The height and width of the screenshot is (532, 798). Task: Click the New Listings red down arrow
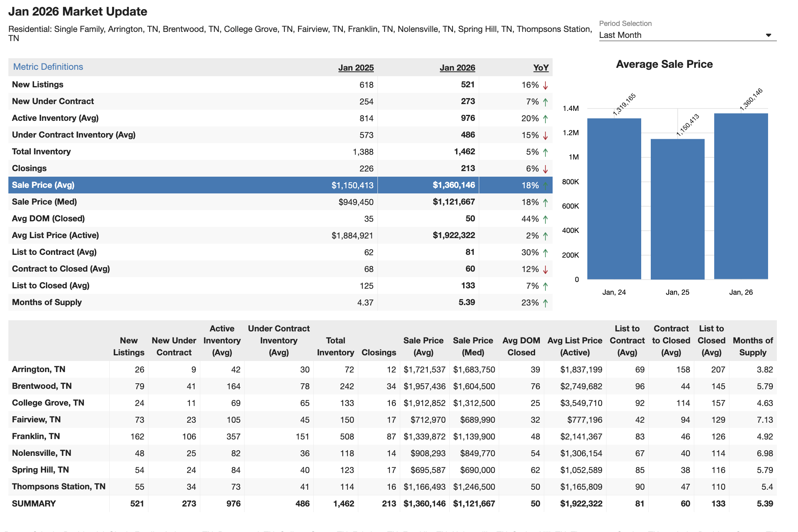pos(545,85)
